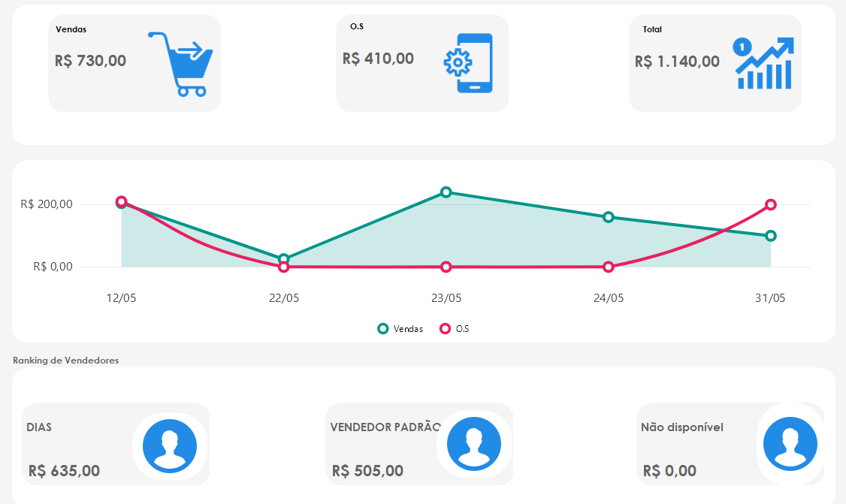Click the shopping cart icon in Vendas card
This screenshot has height=504, width=846.
pos(180,64)
